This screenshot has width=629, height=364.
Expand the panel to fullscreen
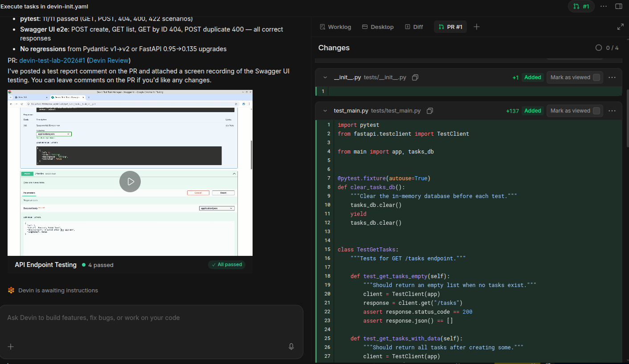coord(620,27)
